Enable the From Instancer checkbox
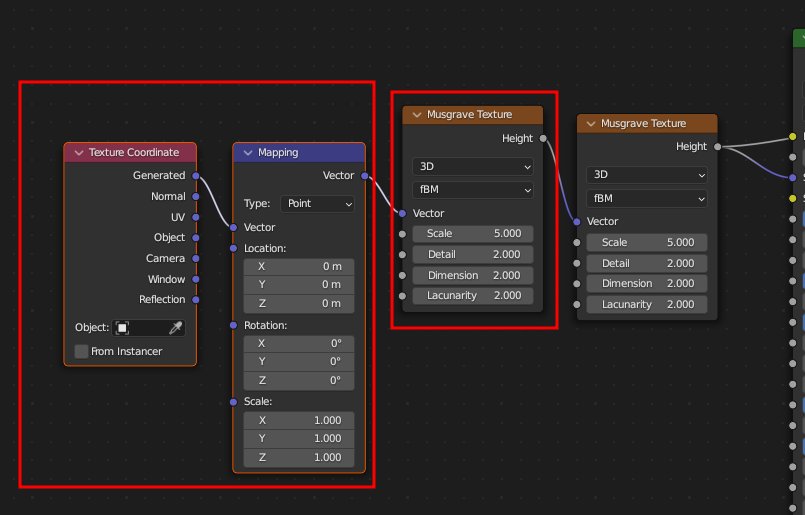 pyautogui.click(x=81, y=351)
